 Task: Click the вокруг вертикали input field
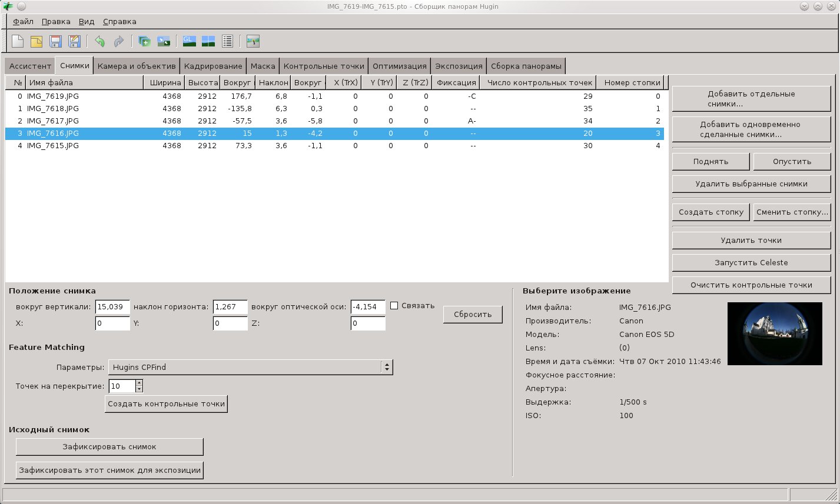(x=112, y=306)
